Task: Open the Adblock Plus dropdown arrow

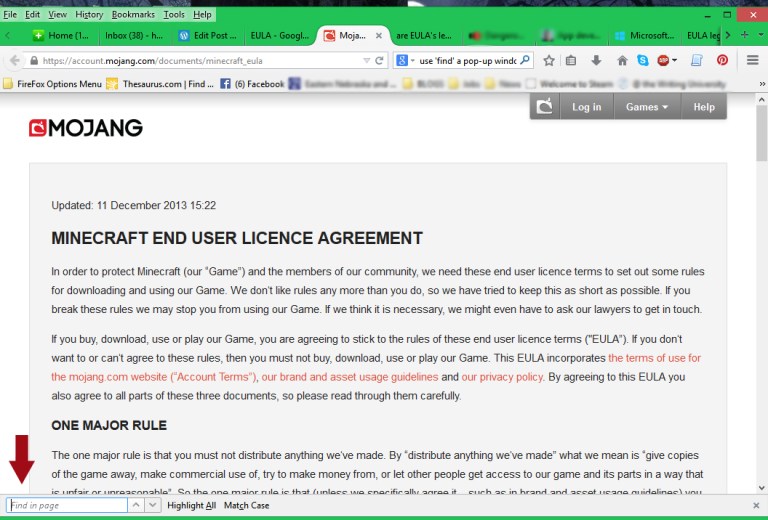Action: pyautogui.click(x=674, y=60)
